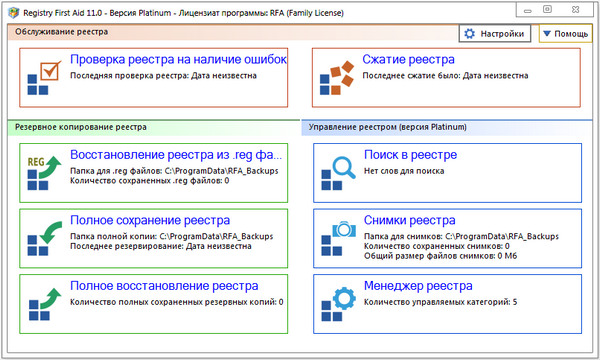Click text 'Количество управляемых категорий: 5'
The height and width of the screenshot is (360, 600).
point(440,302)
